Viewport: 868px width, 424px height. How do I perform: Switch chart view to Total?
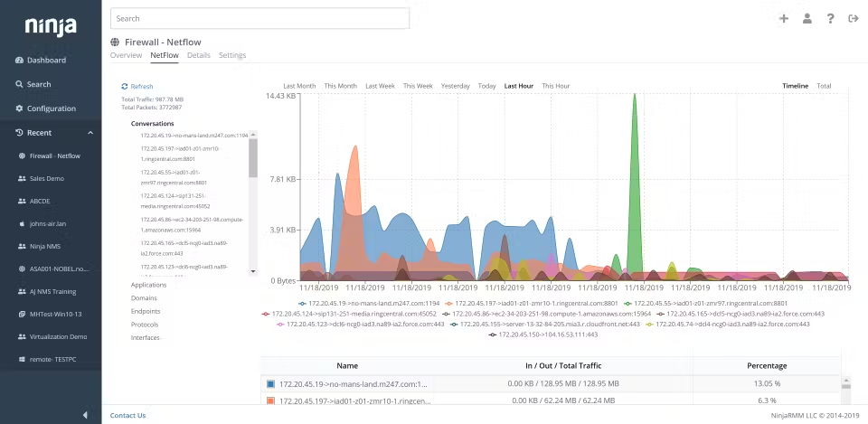tap(824, 86)
